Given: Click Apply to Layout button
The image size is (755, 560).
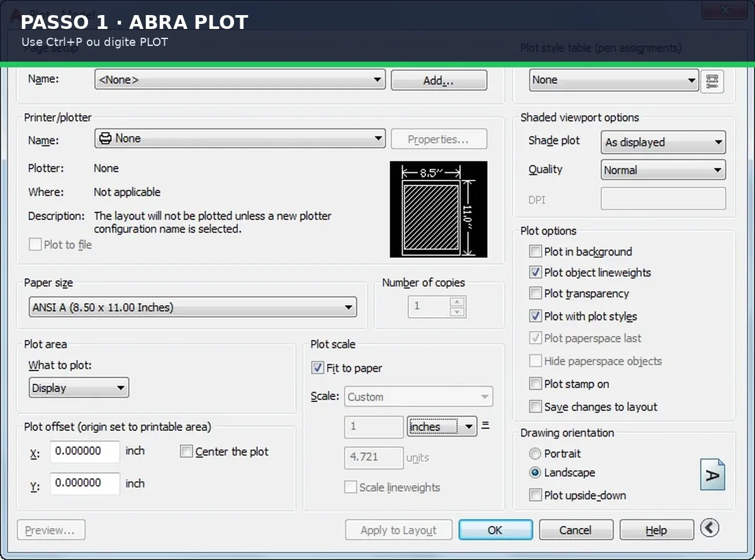Looking at the screenshot, I should click(x=399, y=530).
